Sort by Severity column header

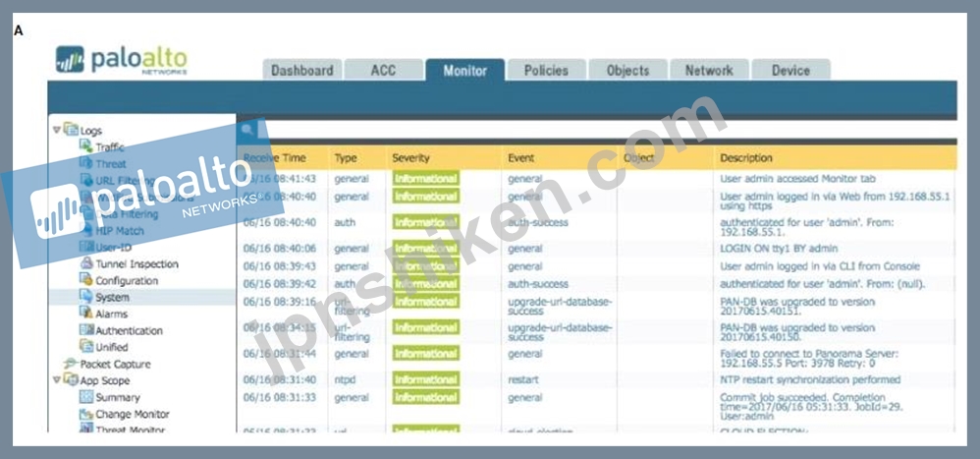click(x=410, y=158)
